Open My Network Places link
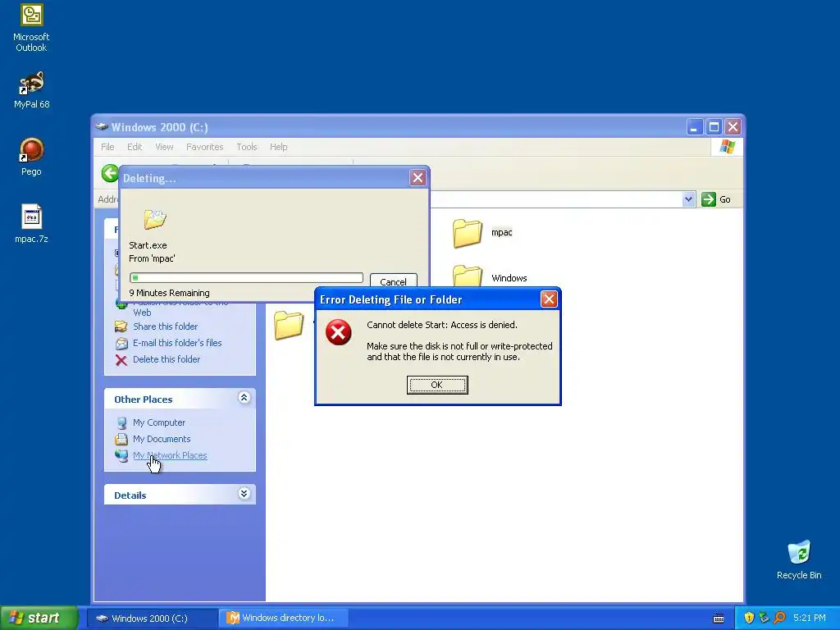 pyautogui.click(x=170, y=455)
